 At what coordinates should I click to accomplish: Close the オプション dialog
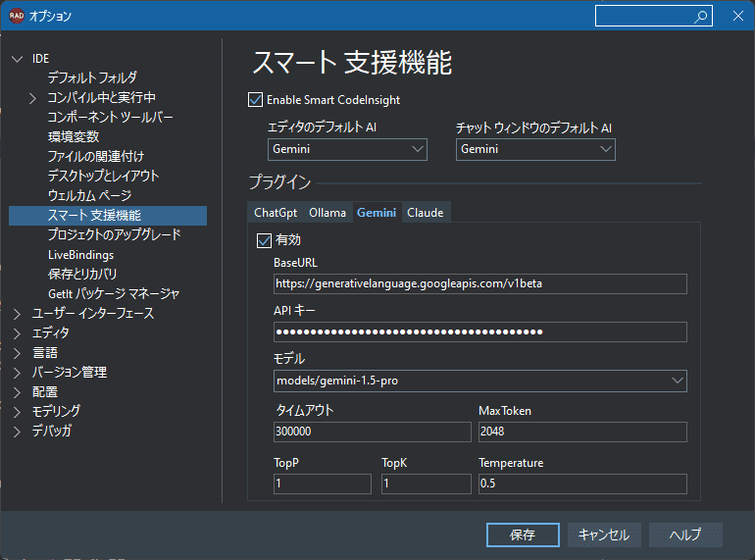738,16
